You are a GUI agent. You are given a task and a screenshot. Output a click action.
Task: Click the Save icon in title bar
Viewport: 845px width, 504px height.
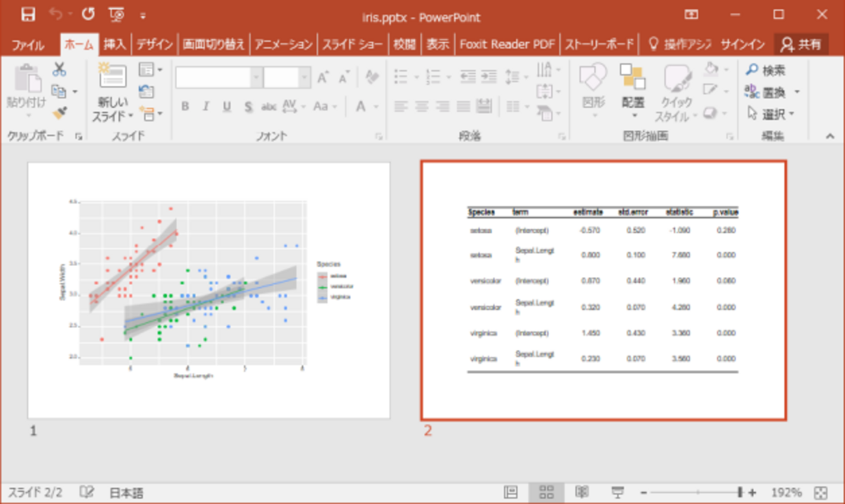pyautogui.click(x=27, y=14)
